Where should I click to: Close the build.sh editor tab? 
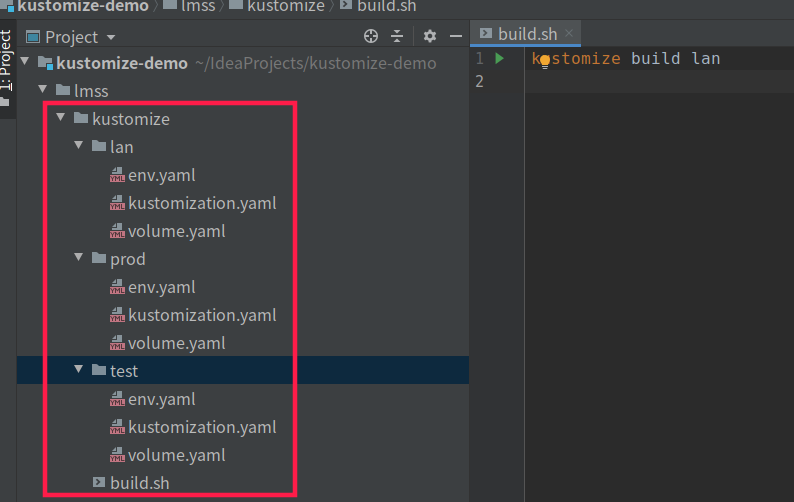[569, 33]
